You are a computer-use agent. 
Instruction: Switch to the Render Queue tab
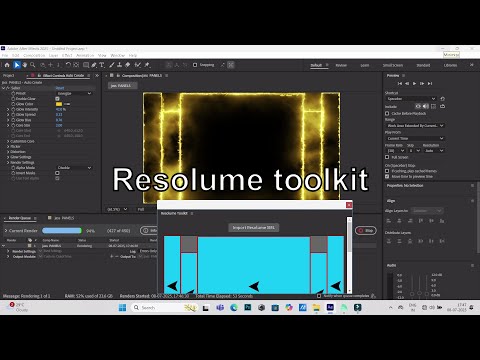click(x=19, y=218)
